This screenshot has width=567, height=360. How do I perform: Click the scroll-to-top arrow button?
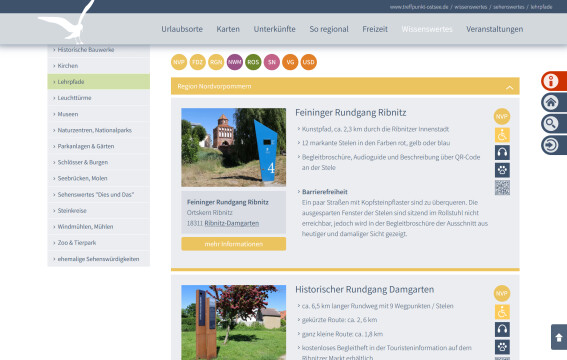tap(559, 337)
